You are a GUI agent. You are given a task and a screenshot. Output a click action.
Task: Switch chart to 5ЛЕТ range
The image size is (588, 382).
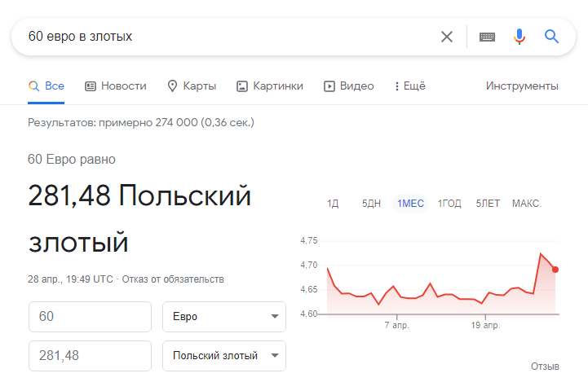(x=488, y=204)
